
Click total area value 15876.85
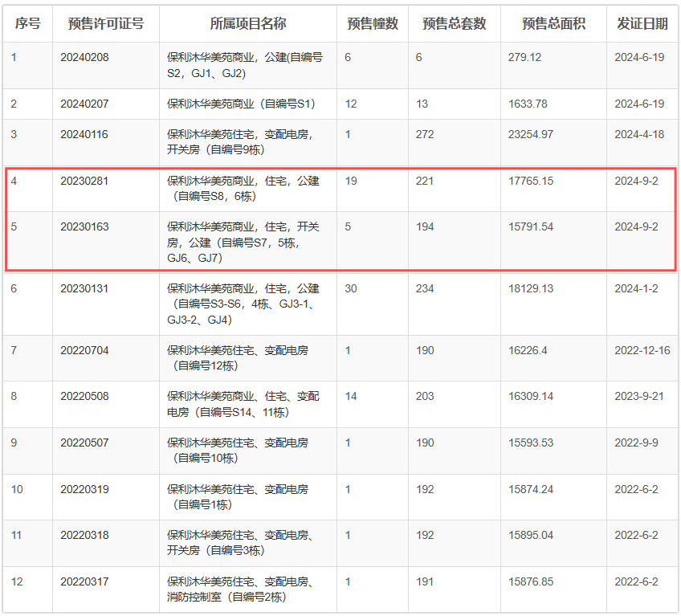[x=531, y=581]
